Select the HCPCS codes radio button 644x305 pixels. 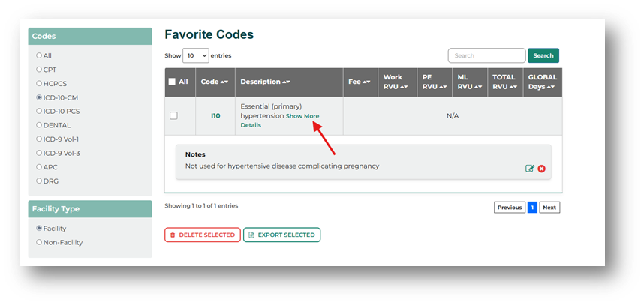point(39,84)
